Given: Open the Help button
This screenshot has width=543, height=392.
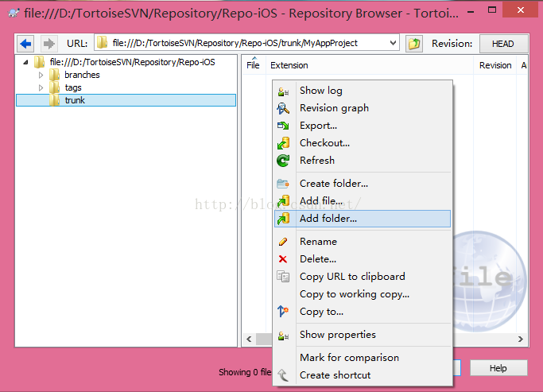Looking at the screenshot, I should click(x=498, y=368).
